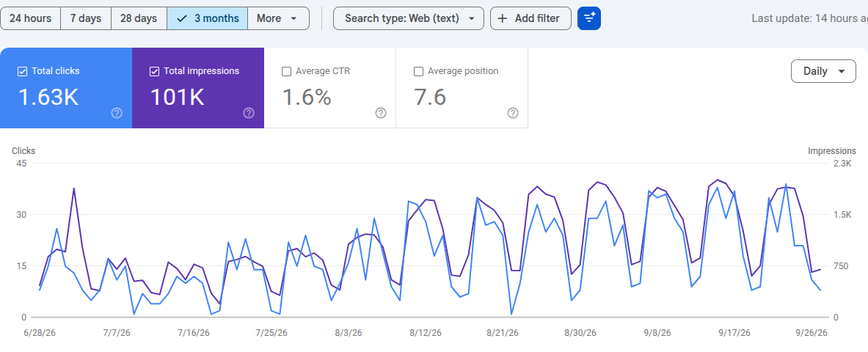
Task: Open help icon on Average CTR card
Action: point(381,113)
